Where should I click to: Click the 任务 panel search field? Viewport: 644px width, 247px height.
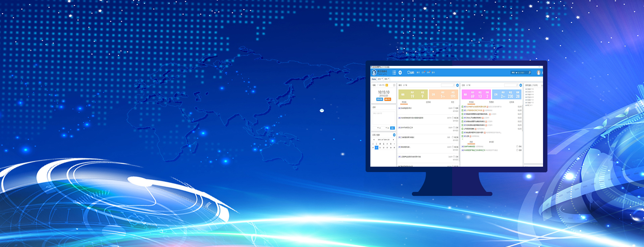click(511, 85)
